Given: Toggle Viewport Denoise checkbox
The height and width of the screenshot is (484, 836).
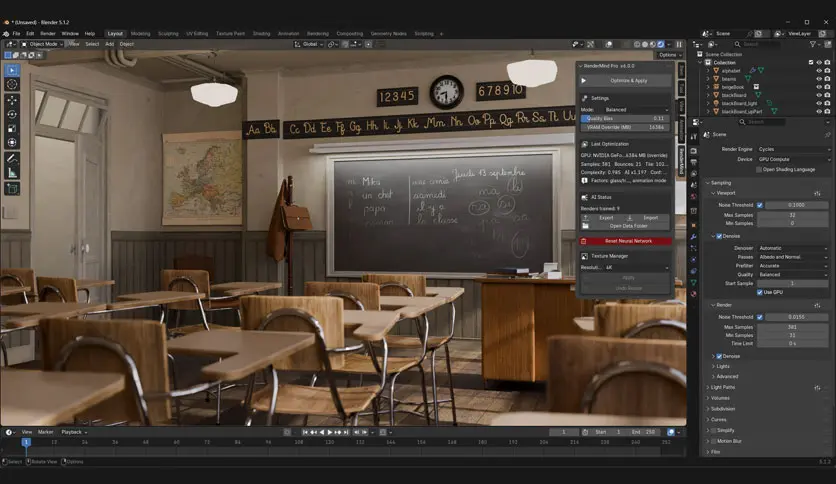Looking at the screenshot, I should click(x=719, y=236).
